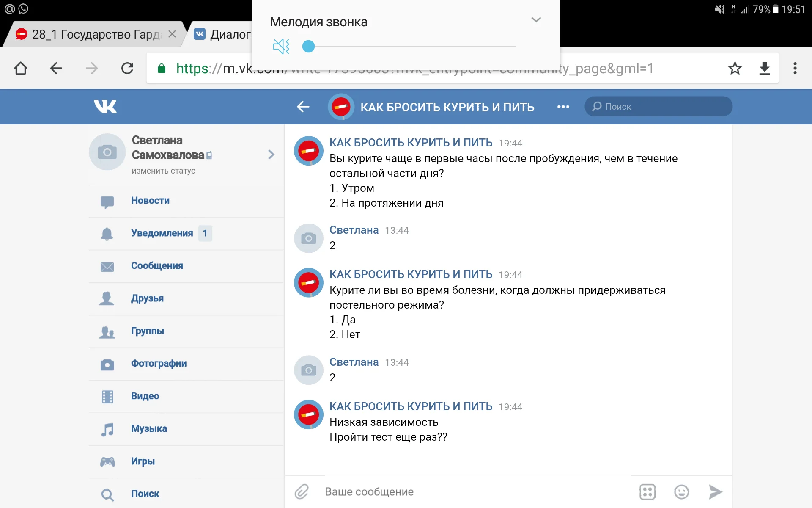Open the Игры section
Screen dimensions: 812x508
pos(143,461)
